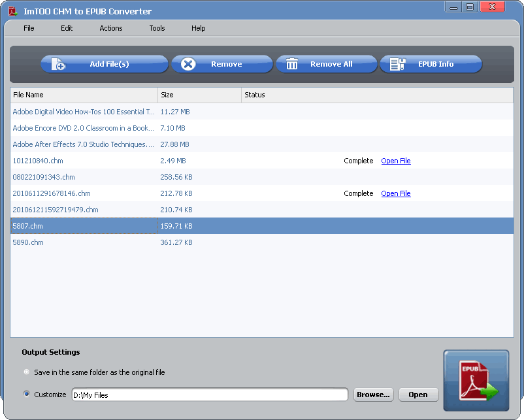
Task: Open the Tools menu
Action: [157, 28]
